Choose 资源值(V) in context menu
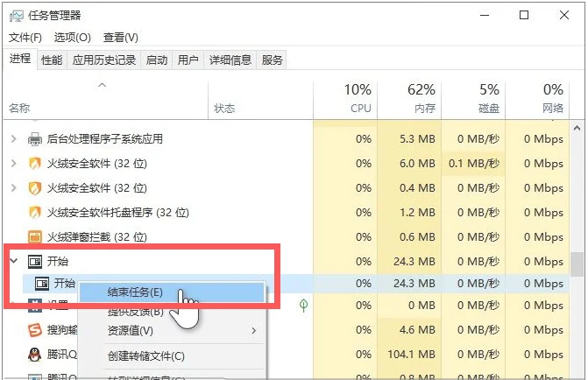 pyautogui.click(x=172, y=331)
